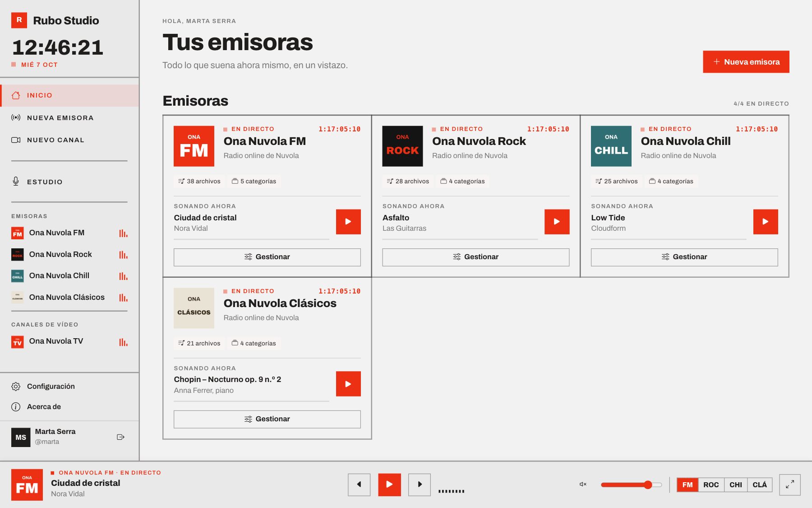This screenshot has height=508, width=812.
Task: Select Ona Nuvola Clásicos in sidebar list
Action: 69,298
